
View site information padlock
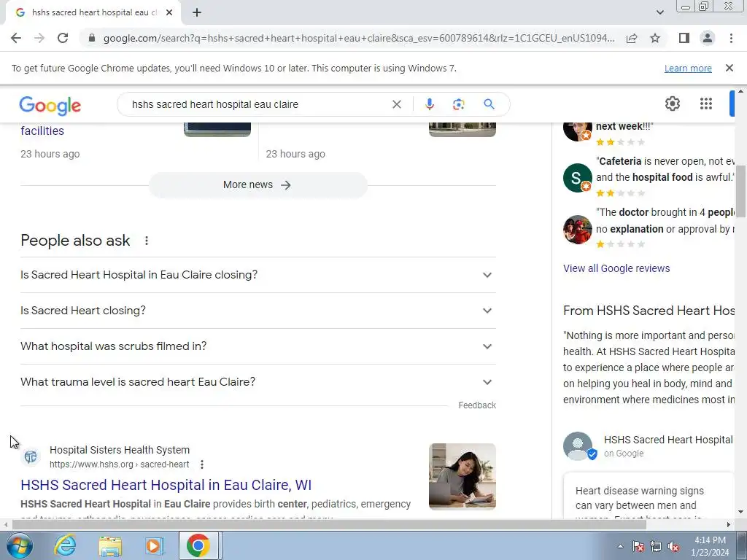point(92,38)
